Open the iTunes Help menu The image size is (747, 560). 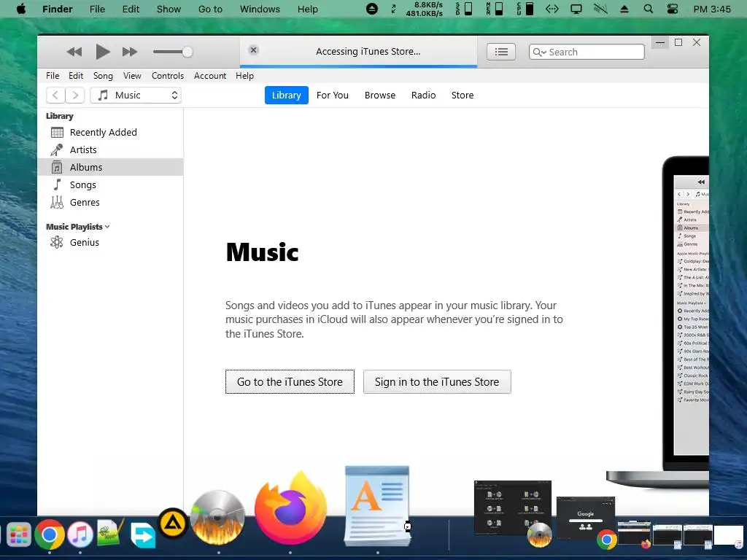point(244,76)
